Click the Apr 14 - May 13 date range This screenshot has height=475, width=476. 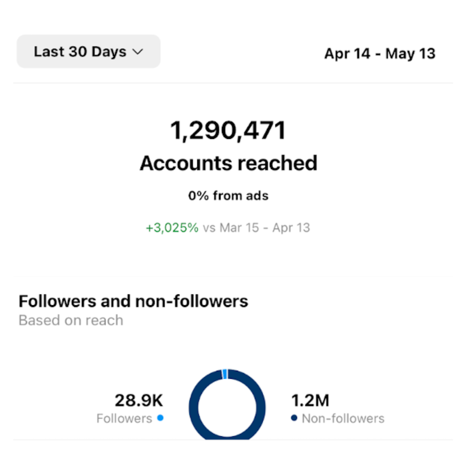[x=380, y=54]
